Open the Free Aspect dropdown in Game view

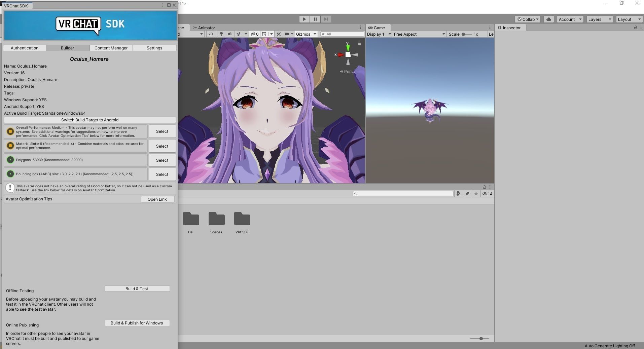pyautogui.click(x=419, y=34)
